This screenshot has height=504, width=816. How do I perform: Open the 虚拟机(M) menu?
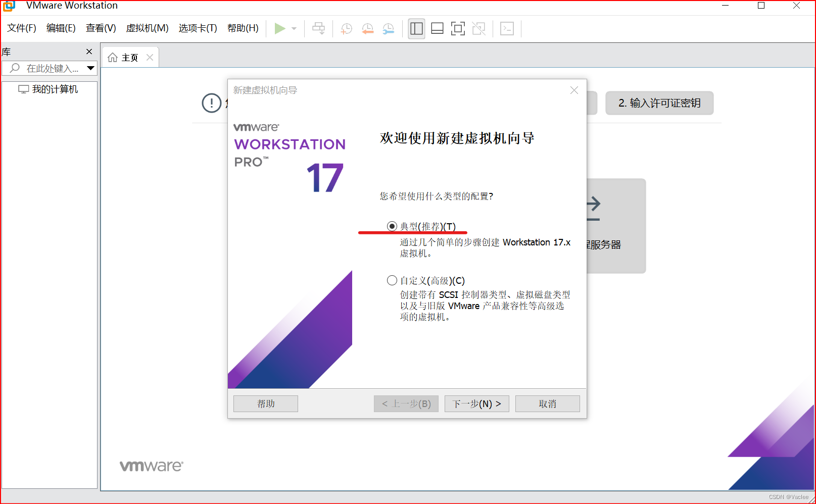click(x=148, y=28)
